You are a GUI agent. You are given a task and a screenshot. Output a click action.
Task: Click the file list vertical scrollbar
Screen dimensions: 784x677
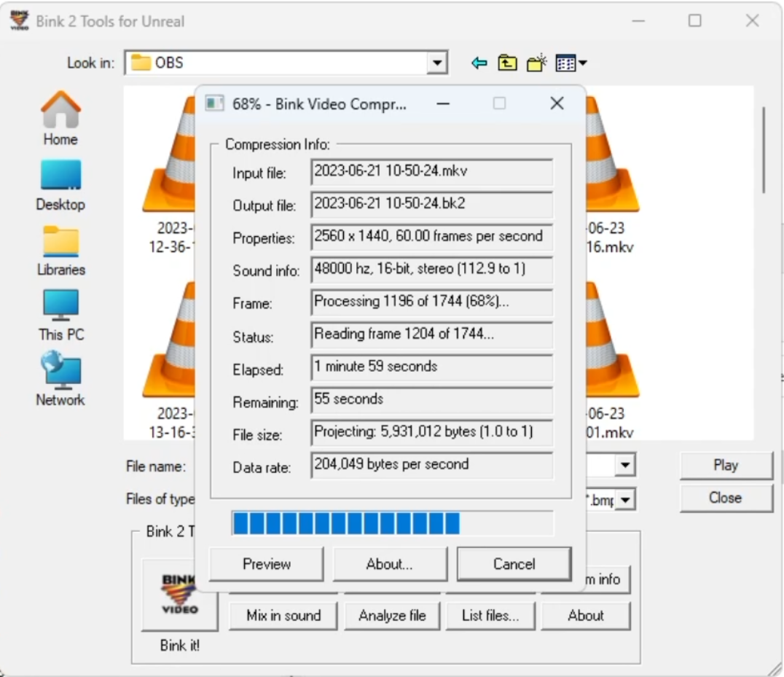coord(763,149)
